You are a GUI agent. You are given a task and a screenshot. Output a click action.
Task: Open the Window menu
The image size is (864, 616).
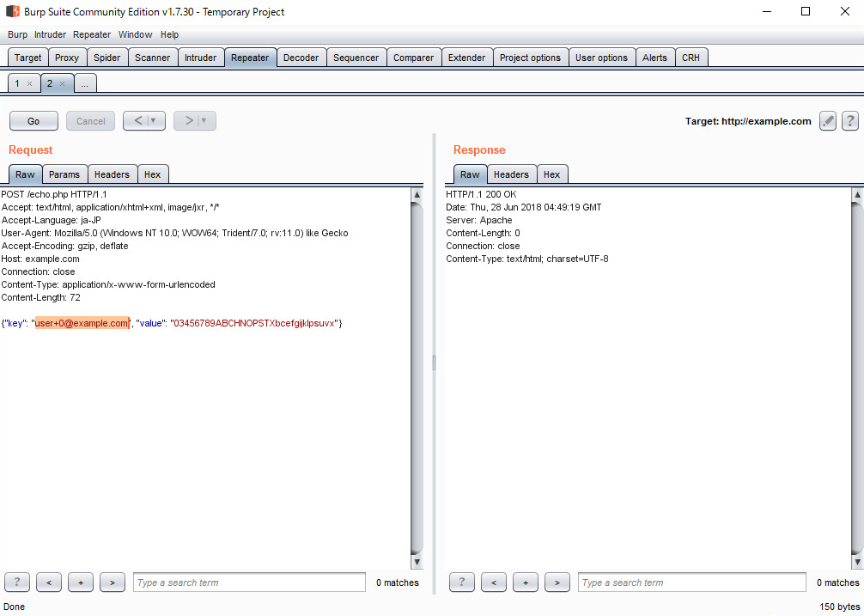tap(135, 34)
